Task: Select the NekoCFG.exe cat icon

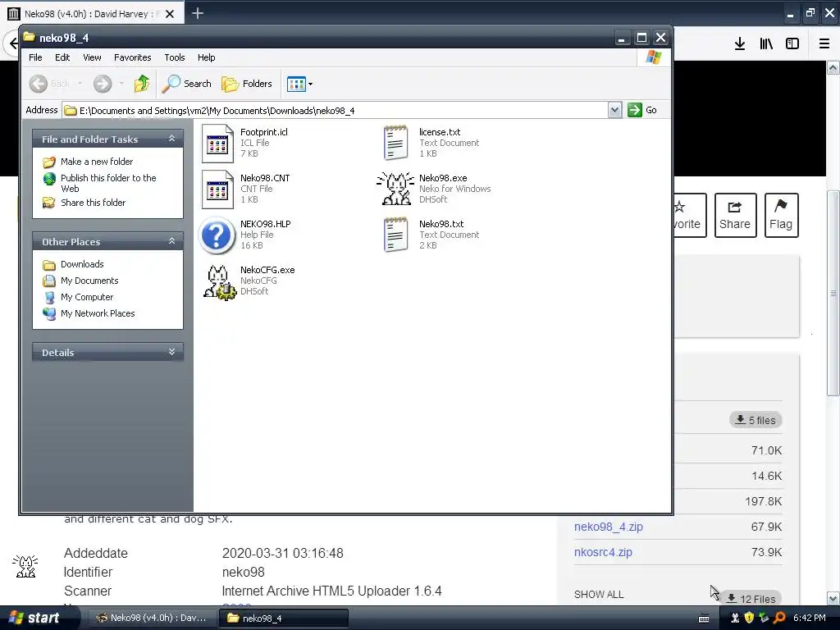Action: [x=219, y=282]
